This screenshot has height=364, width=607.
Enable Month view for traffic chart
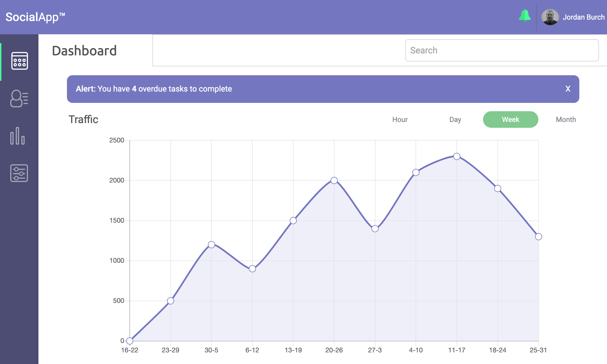[566, 119]
